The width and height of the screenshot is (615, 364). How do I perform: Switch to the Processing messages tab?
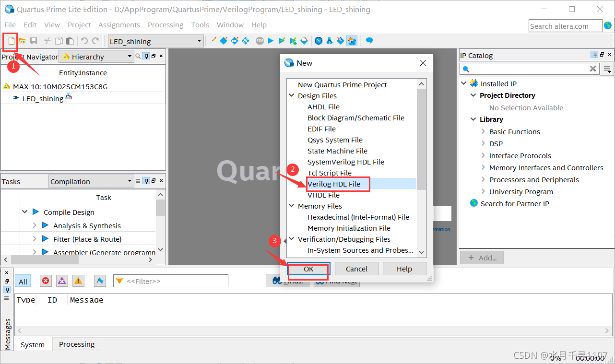[x=77, y=344]
